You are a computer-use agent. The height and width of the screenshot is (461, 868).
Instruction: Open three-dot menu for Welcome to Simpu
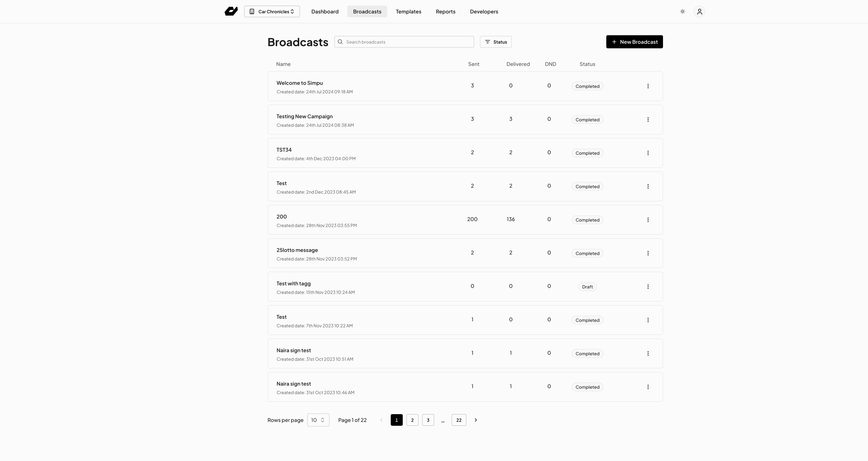pyautogui.click(x=648, y=86)
